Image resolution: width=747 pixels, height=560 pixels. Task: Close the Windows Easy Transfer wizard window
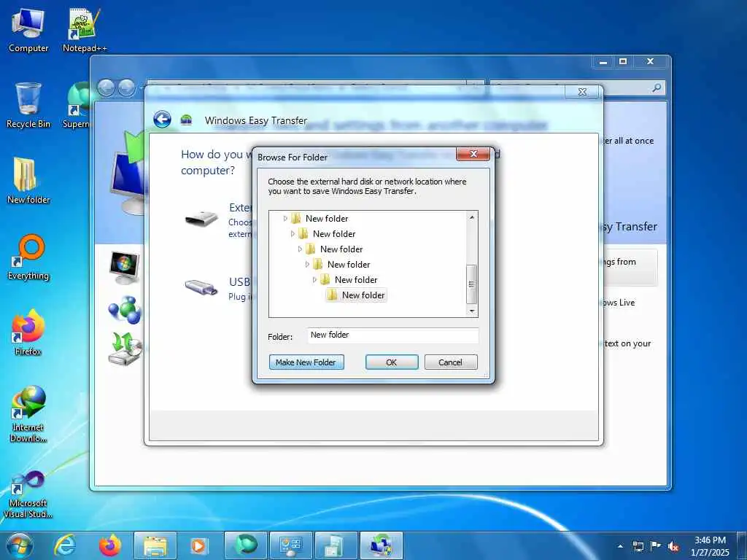(x=582, y=92)
